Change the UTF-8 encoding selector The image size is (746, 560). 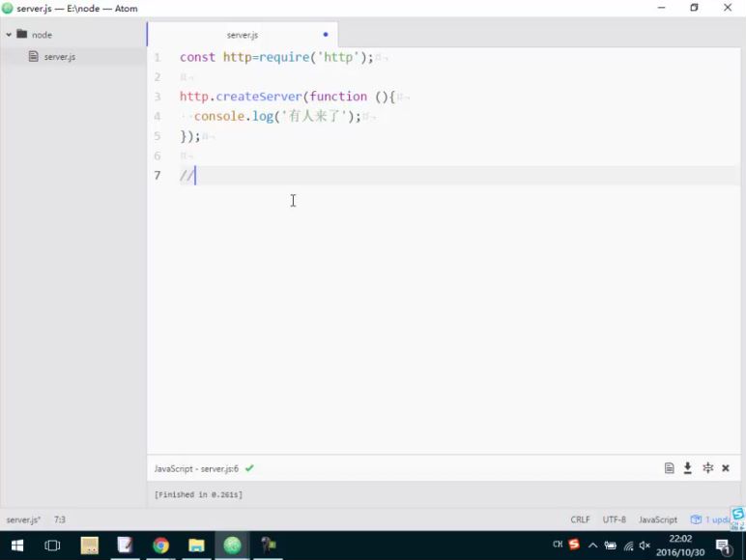click(614, 519)
